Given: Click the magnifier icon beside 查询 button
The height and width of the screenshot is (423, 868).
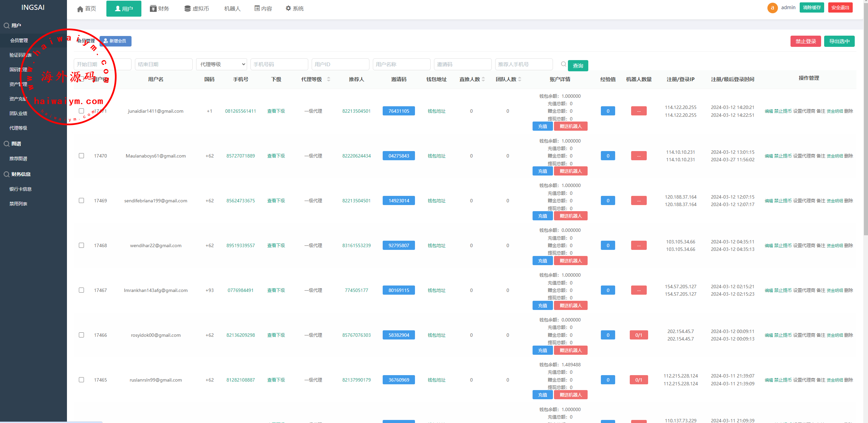Looking at the screenshot, I should [x=563, y=64].
